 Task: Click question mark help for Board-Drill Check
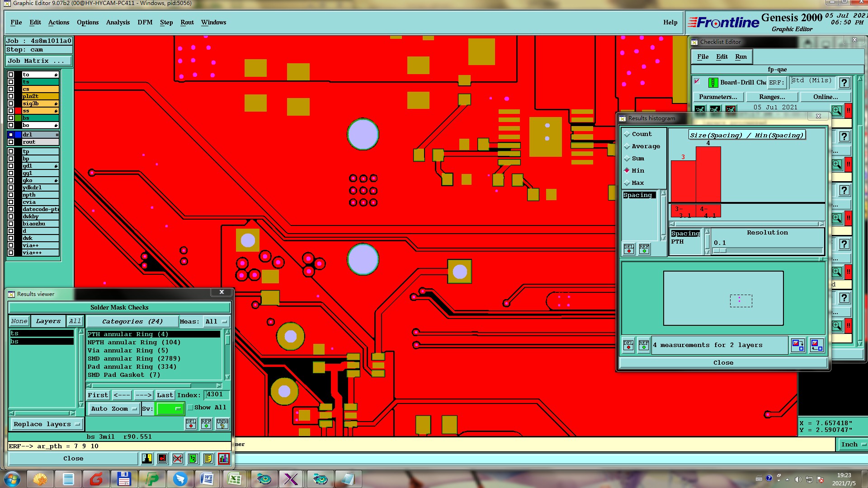(x=844, y=83)
